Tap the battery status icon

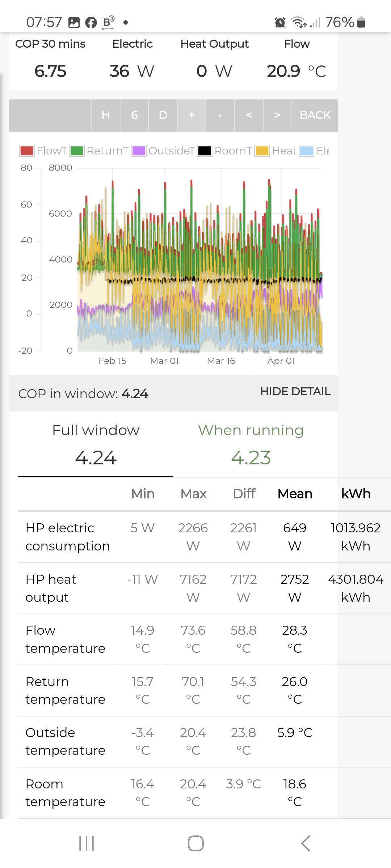pyautogui.click(x=361, y=22)
